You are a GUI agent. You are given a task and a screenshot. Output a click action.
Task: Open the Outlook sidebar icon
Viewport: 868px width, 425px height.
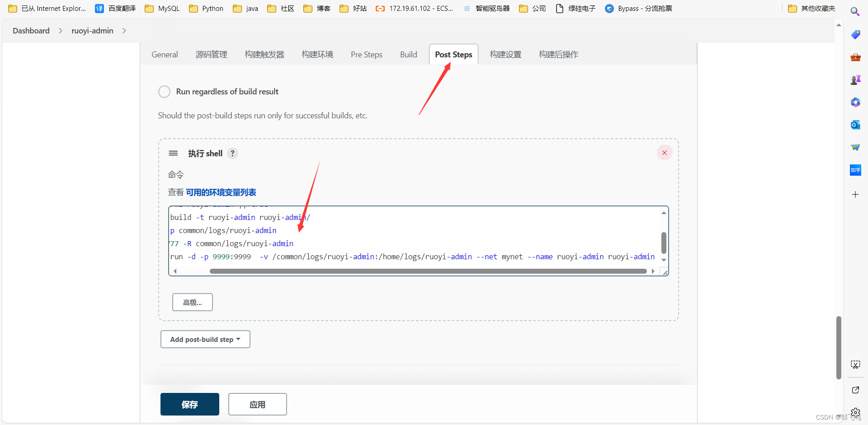pyautogui.click(x=855, y=125)
